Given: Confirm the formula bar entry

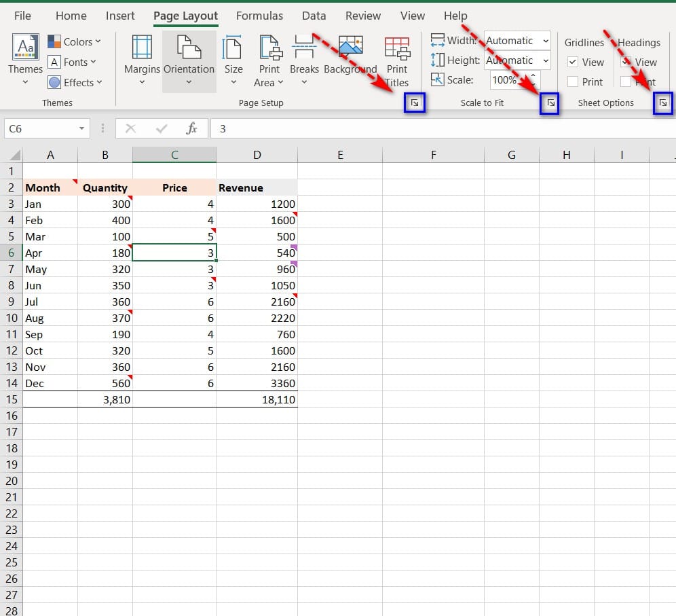Looking at the screenshot, I should tap(162, 128).
